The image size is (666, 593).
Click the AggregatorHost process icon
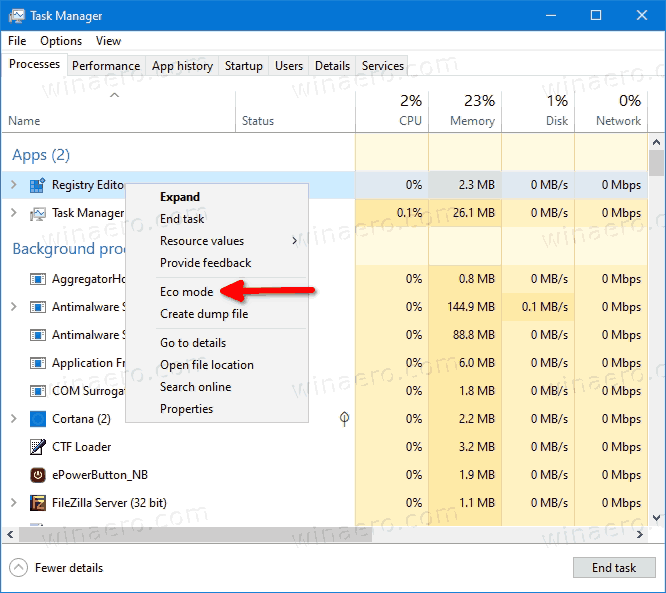pos(38,279)
